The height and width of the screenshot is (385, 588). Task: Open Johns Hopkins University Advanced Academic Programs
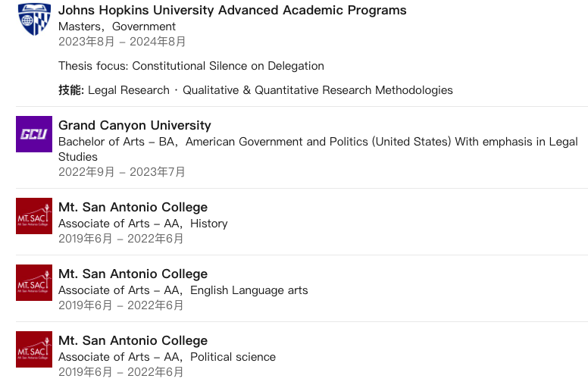click(x=232, y=11)
